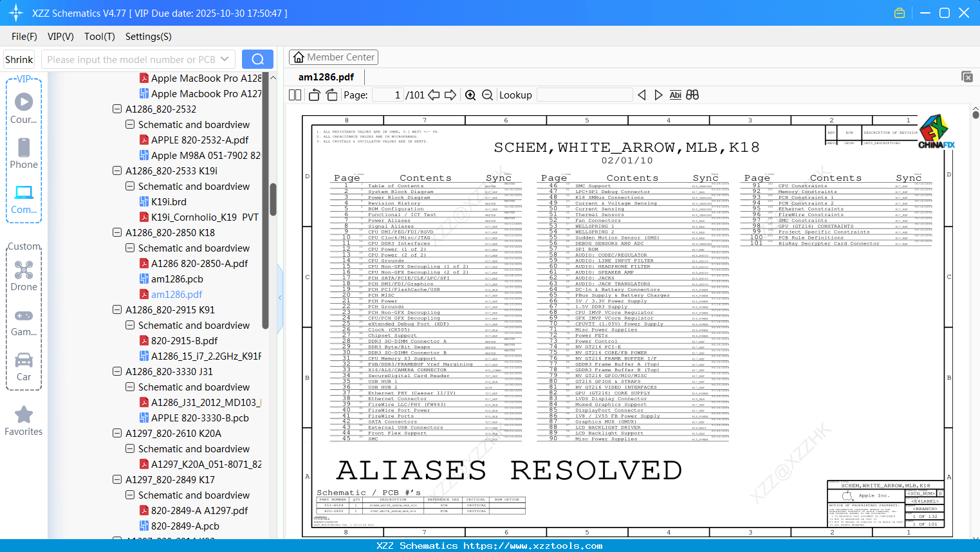Switch to the am1286.pdf tab
This screenshot has width=980, height=552.
pyautogui.click(x=326, y=77)
